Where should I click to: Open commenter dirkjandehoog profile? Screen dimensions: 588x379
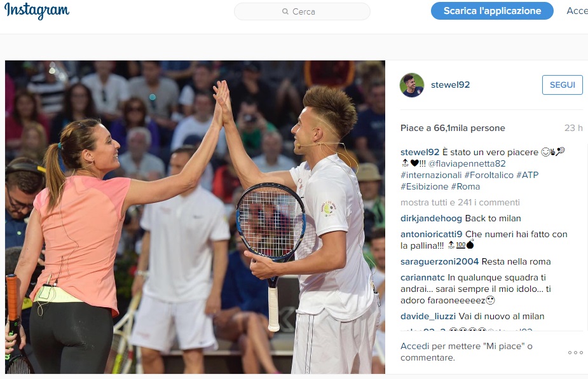coord(431,218)
